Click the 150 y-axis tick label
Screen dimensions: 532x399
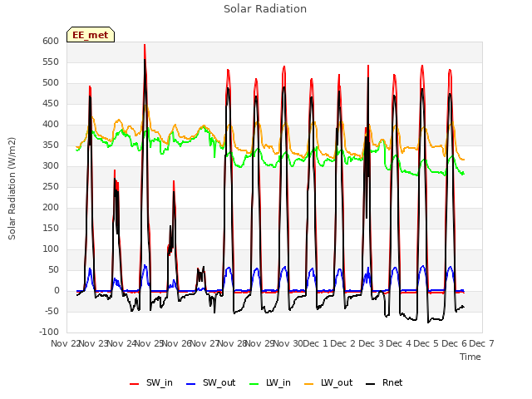pos(51,228)
